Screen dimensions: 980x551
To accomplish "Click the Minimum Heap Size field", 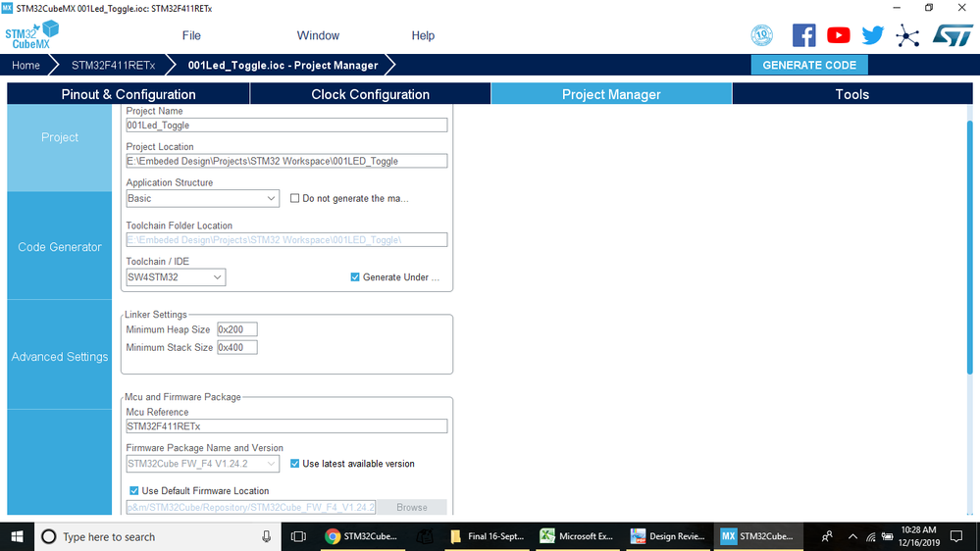I will (236, 329).
